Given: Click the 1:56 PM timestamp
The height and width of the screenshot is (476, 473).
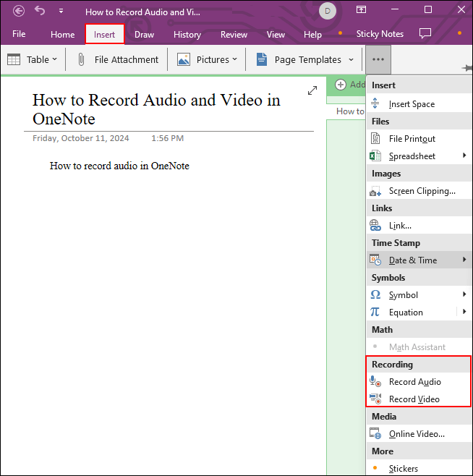Looking at the screenshot, I should point(168,138).
